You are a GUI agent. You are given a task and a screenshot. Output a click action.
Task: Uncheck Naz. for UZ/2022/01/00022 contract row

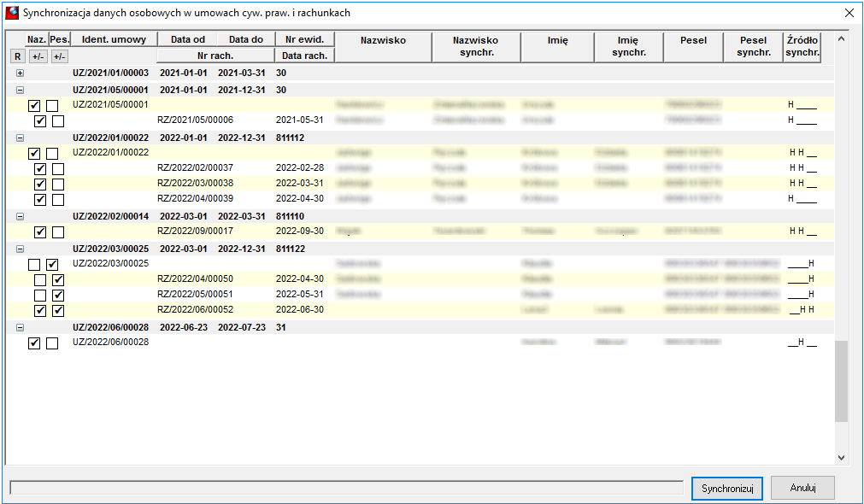[34, 153]
